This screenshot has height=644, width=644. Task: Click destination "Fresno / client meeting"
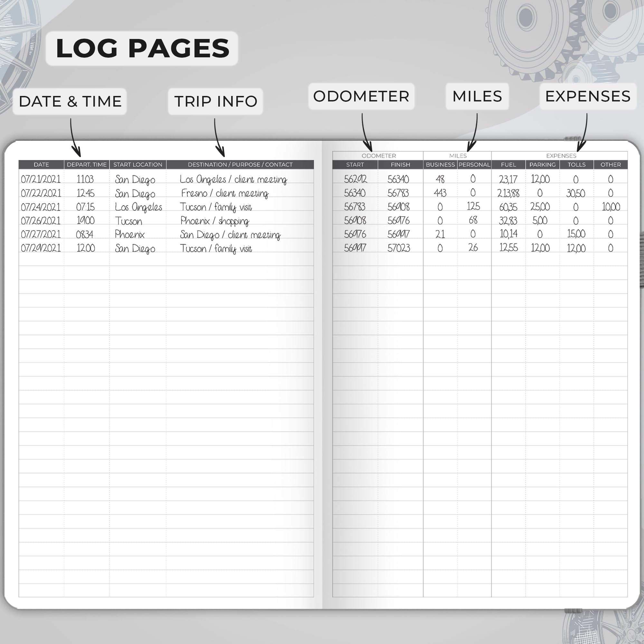pos(225,193)
